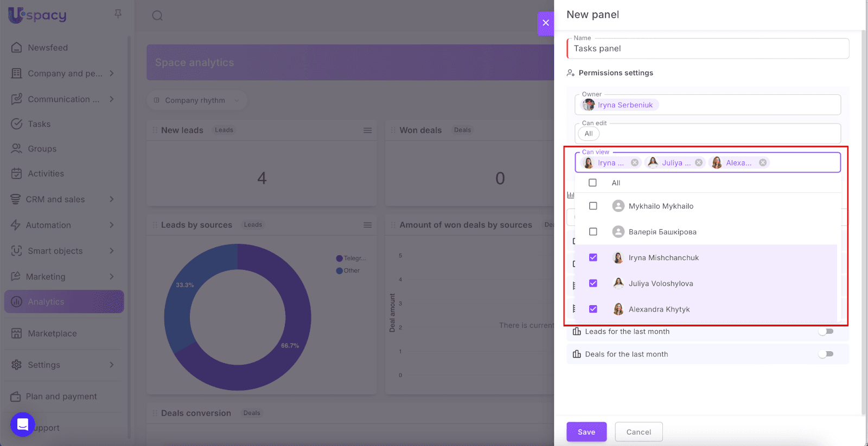
Task: Remove Juliya chip from Can view field
Action: [x=699, y=163]
